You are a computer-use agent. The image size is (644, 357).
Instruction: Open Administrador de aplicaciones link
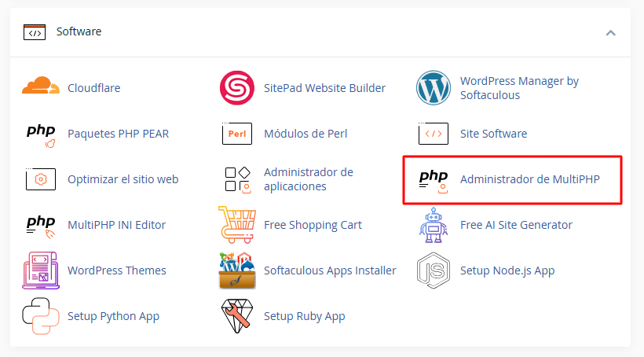[308, 179]
